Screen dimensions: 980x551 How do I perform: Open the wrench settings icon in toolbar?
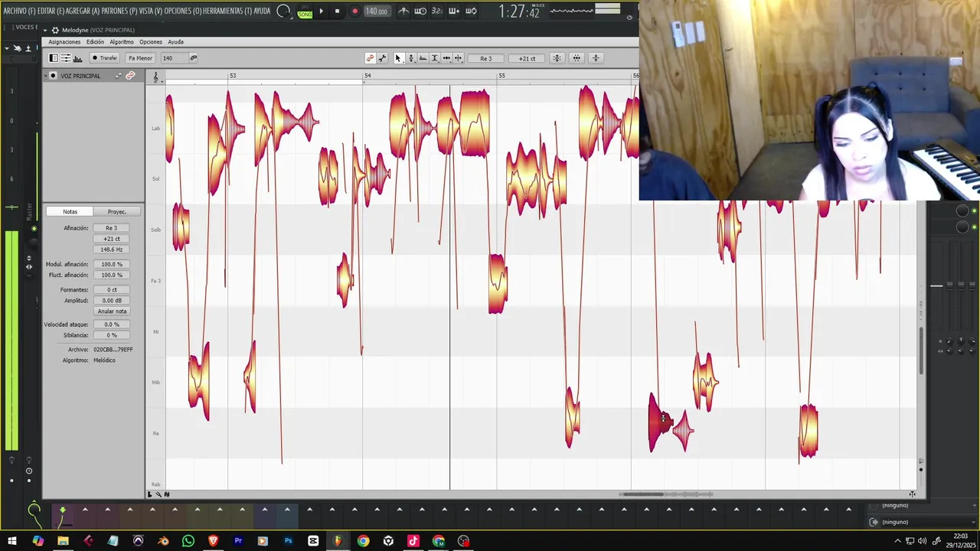tap(382, 58)
